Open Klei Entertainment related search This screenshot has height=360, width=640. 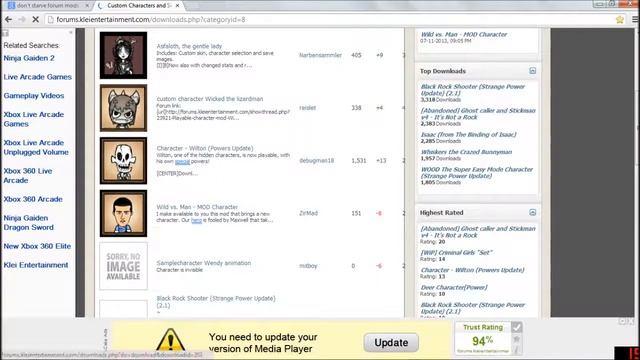(x=36, y=265)
